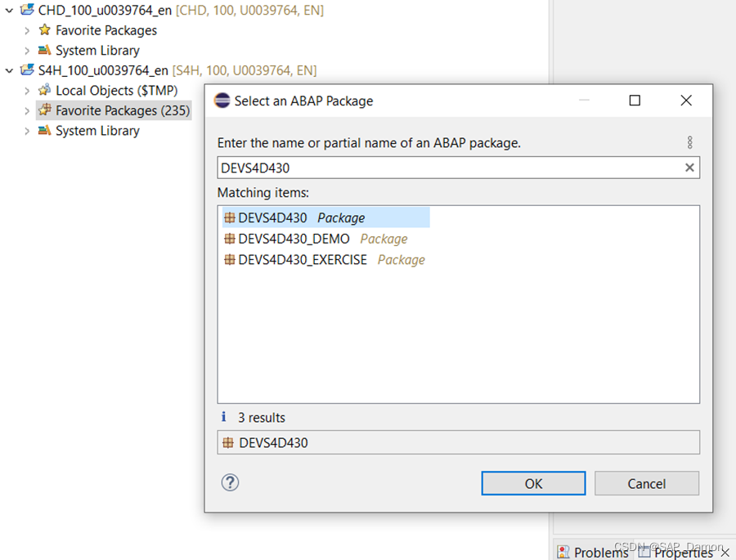Close the Select an ABAP Package dialog

[686, 101]
